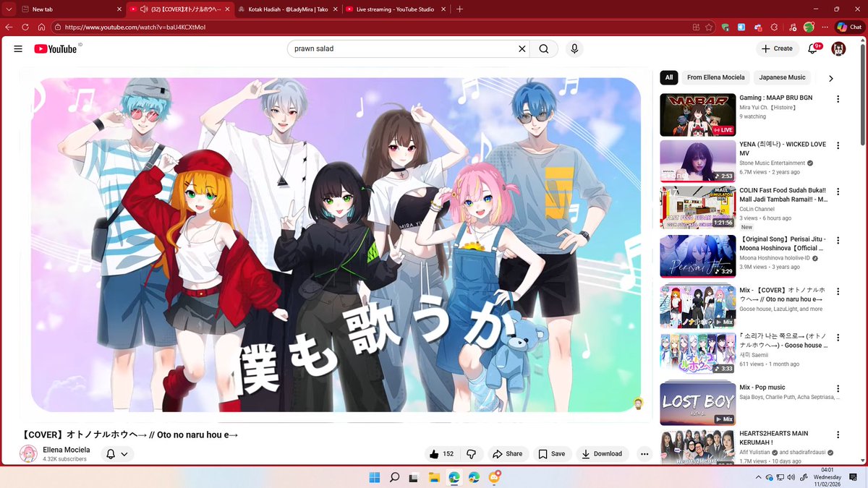Start voice search with microphone icon
Viewport: 868px width, 488px height.
(x=574, y=48)
